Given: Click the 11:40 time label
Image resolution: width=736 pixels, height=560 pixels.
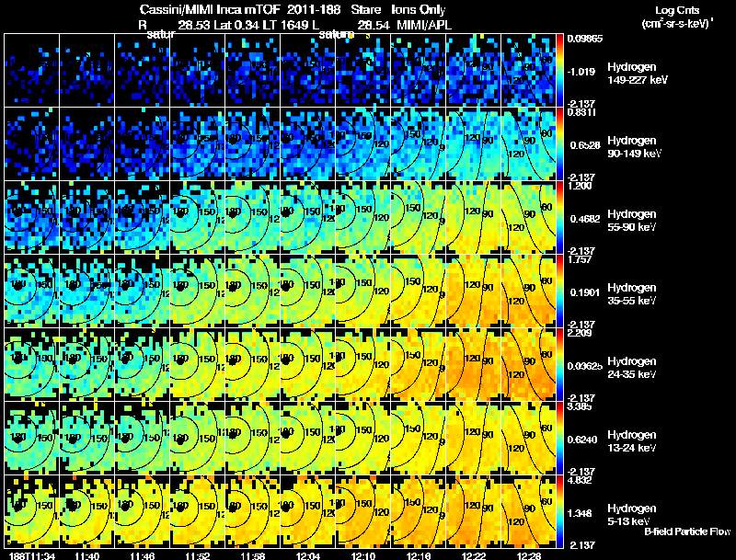Looking at the screenshot, I should (x=86, y=555).
